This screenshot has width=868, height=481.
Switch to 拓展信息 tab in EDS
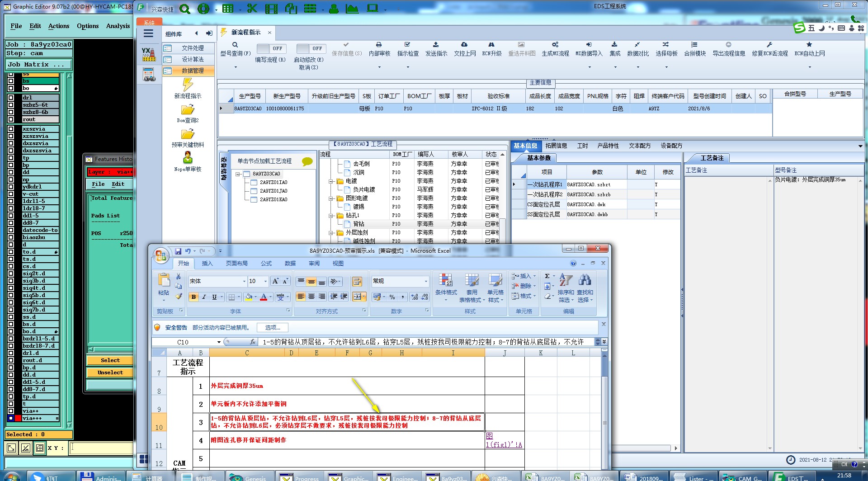pos(556,146)
